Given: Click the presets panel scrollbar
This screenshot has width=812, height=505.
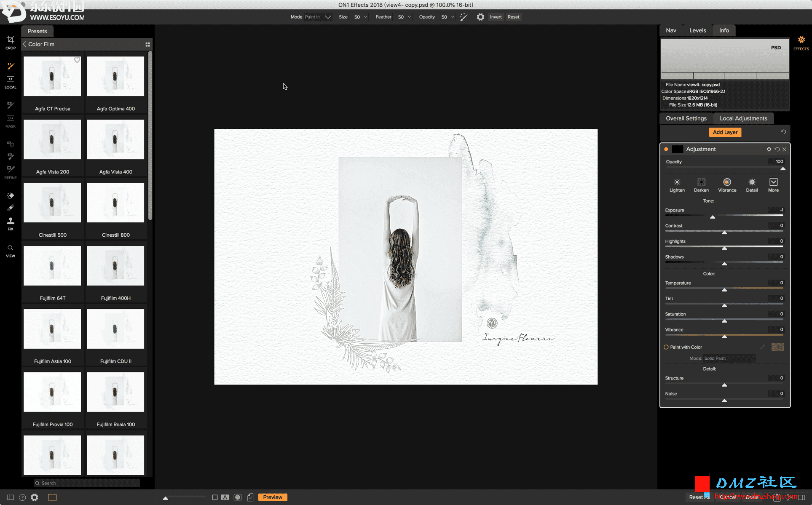Looking at the screenshot, I should pyautogui.click(x=150, y=136).
